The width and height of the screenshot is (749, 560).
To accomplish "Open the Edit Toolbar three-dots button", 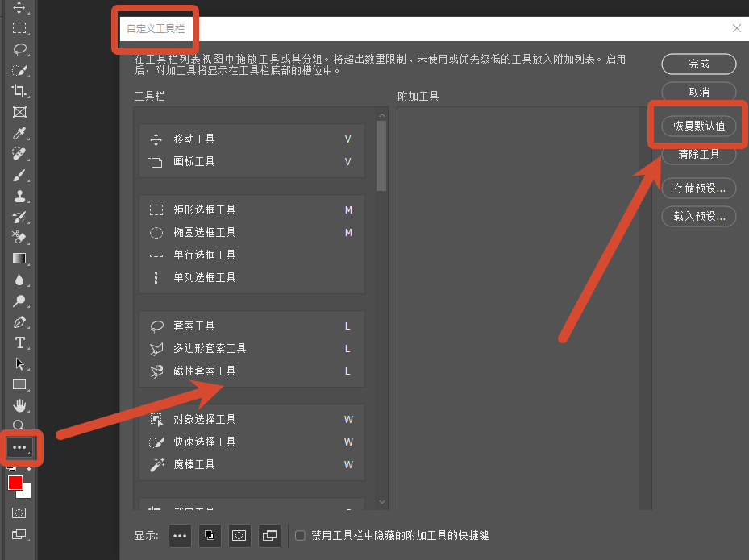I will [x=19, y=447].
